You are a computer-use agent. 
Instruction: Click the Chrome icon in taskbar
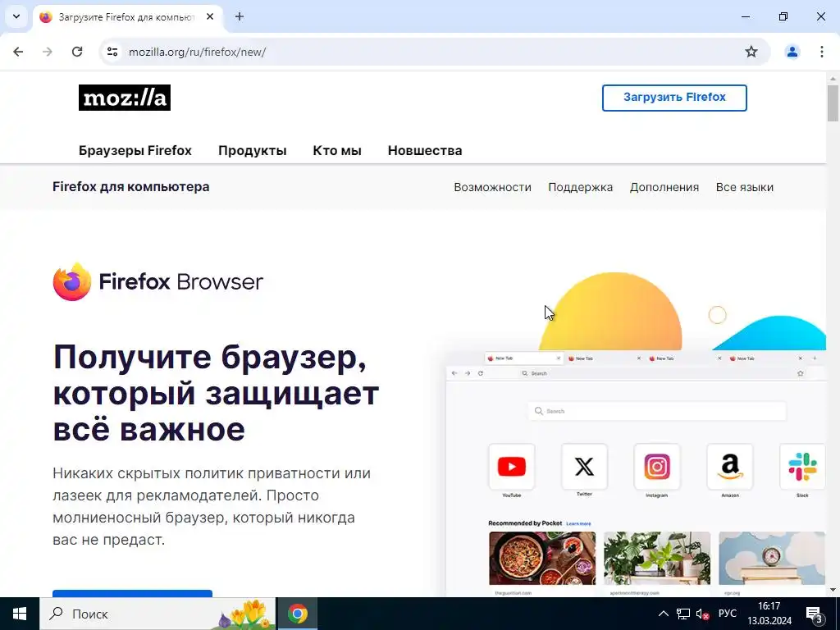click(x=297, y=614)
